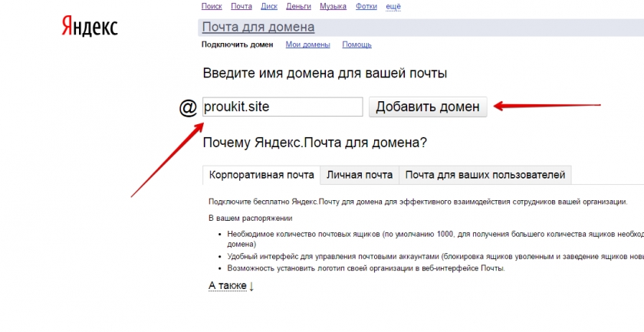Click the Почта для домена header link

tap(258, 28)
